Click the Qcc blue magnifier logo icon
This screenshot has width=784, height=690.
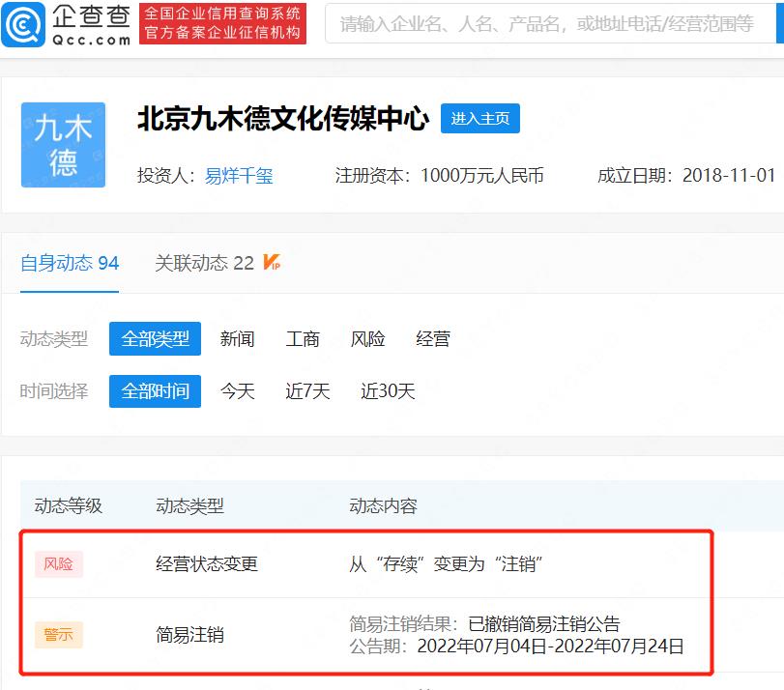click(23, 24)
